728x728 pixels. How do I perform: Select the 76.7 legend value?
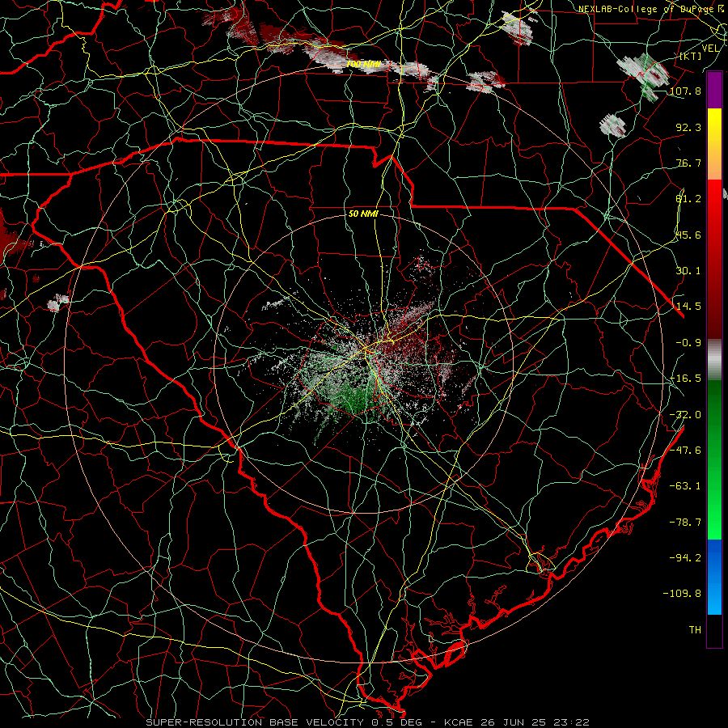(688, 163)
